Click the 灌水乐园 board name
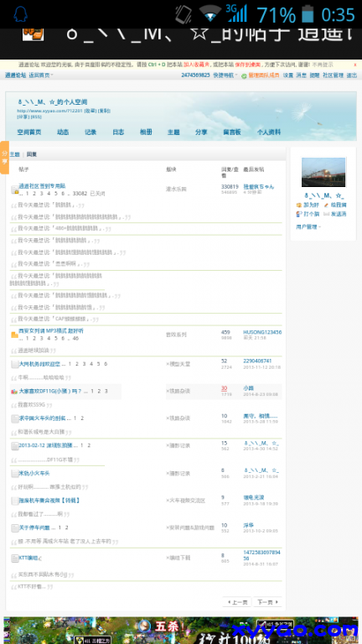The image size is (362, 644). 176,190
